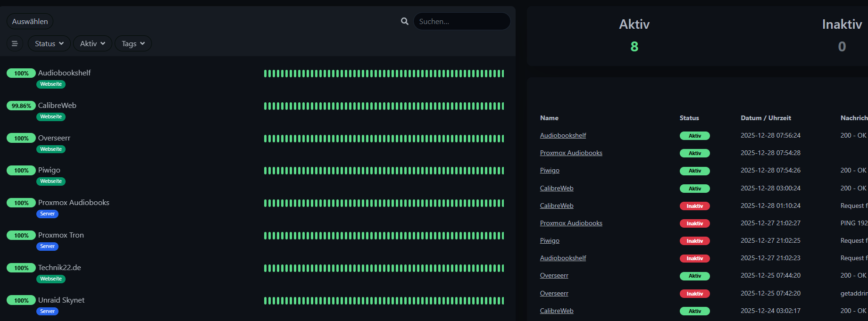Select the Technik22.de monitor entry

(59, 268)
